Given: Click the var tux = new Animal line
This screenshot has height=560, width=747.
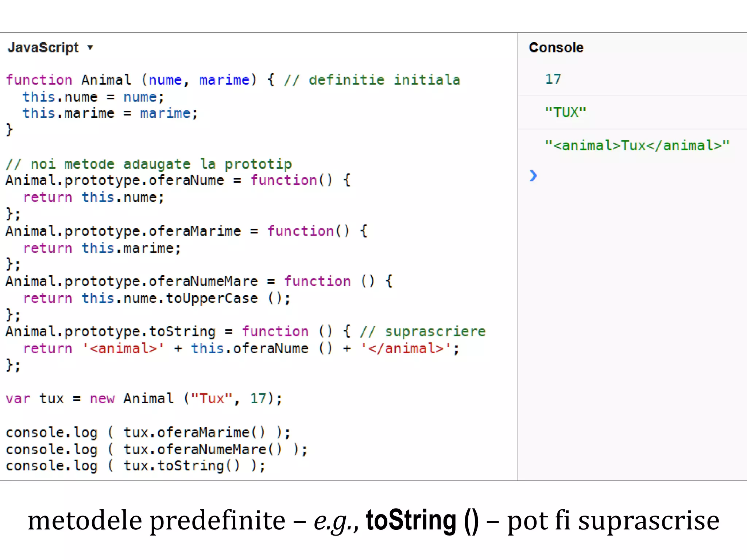Looking at the screenshot, I should point(144,398).
